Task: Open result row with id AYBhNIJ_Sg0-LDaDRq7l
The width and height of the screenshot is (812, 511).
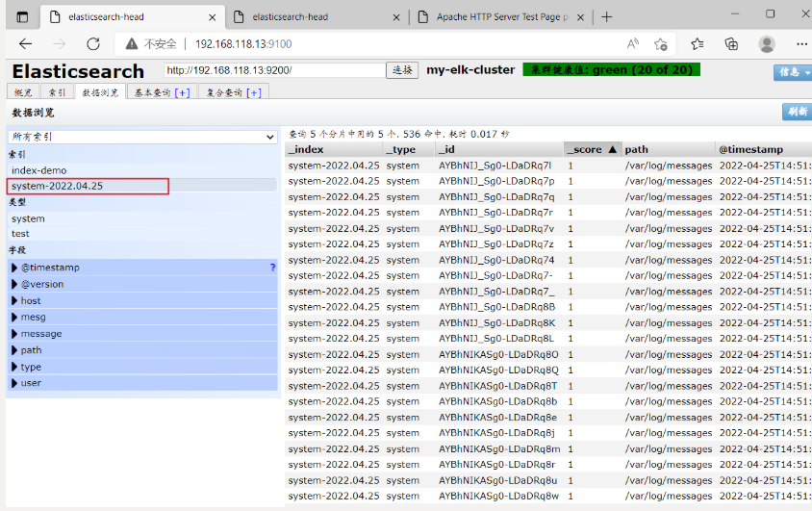Action: click(x=548, y=166)
